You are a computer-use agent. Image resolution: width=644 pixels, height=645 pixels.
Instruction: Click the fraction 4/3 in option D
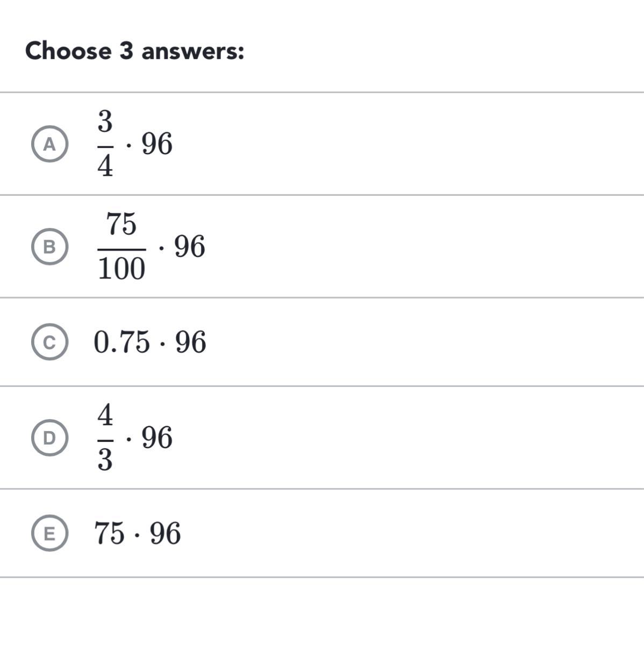(105, 438)
